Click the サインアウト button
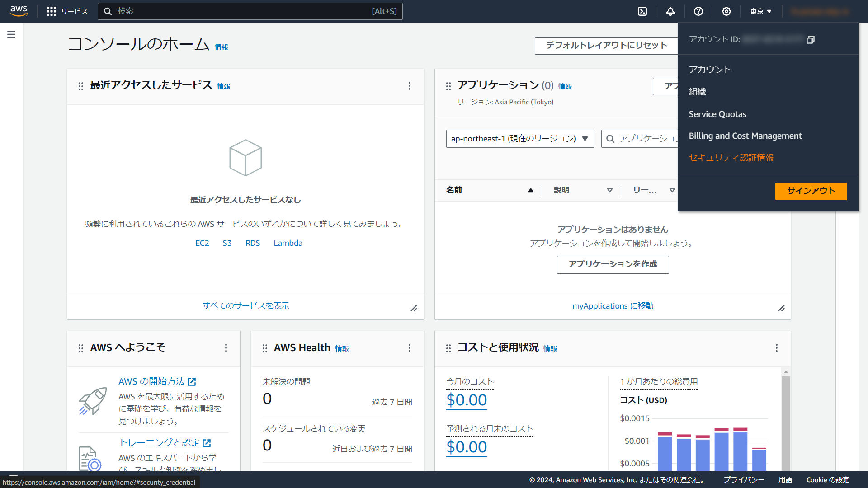868x488 pixels. click(x=811, y=191)
